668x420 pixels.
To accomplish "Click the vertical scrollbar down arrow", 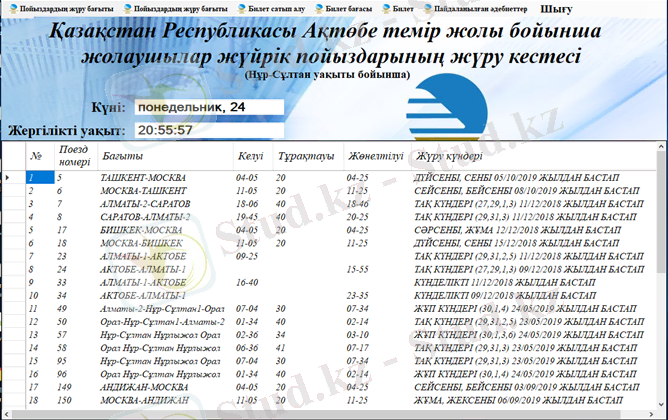I will (x=661, y=405).
